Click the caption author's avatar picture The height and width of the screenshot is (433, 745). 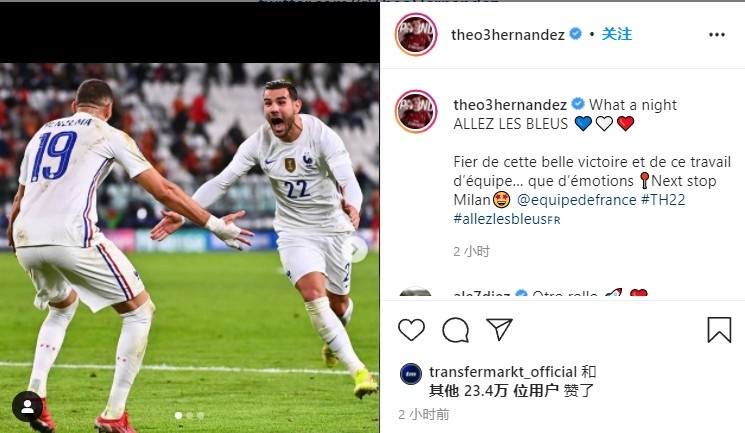point(416,111)
